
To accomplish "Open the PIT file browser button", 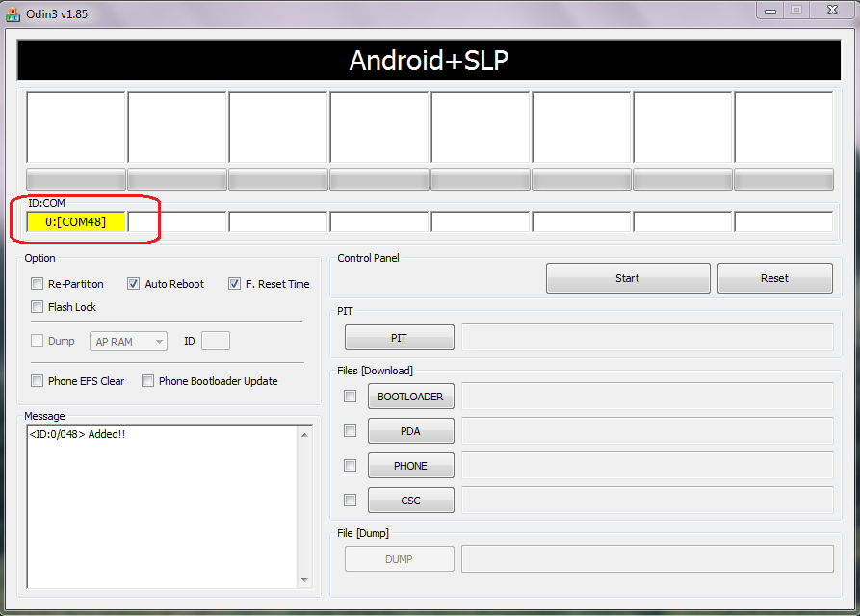I will point(400,338).
